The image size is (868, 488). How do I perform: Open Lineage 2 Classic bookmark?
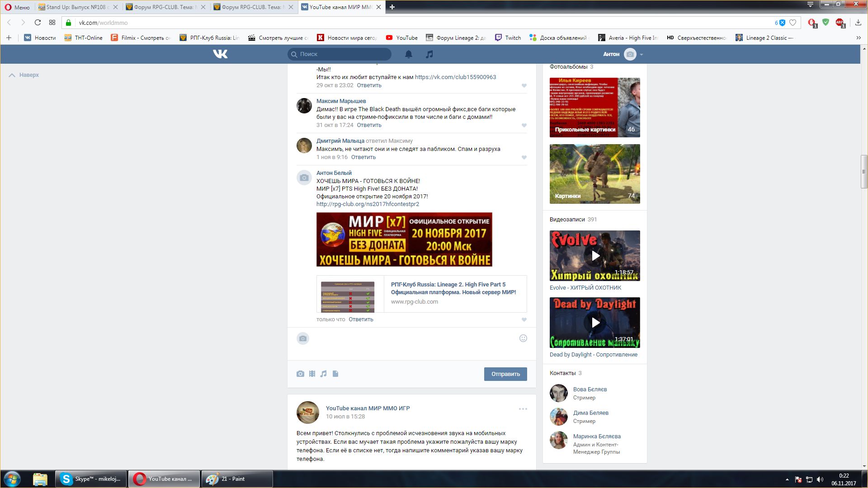click(764, 38)
